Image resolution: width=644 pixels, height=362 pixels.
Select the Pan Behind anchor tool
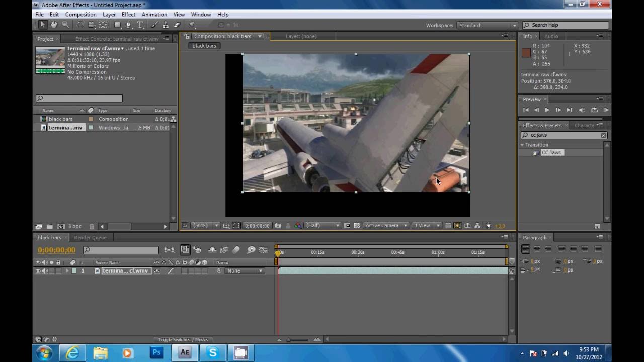103,25
